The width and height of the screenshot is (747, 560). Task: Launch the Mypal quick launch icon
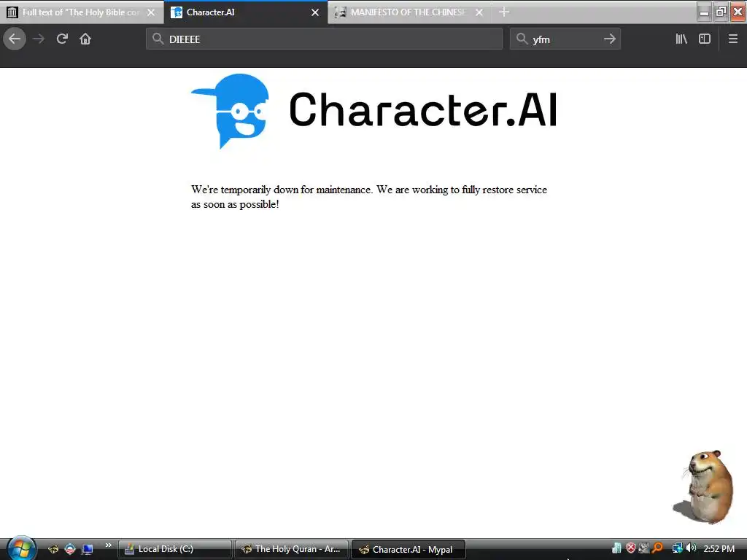pos(53,549)
